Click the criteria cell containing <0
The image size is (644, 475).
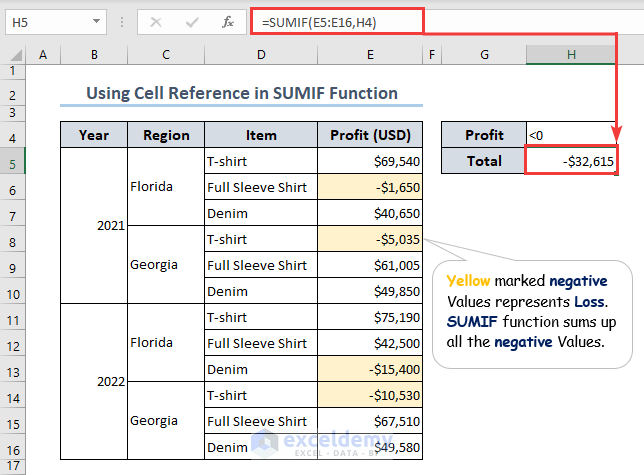(571, 135)
